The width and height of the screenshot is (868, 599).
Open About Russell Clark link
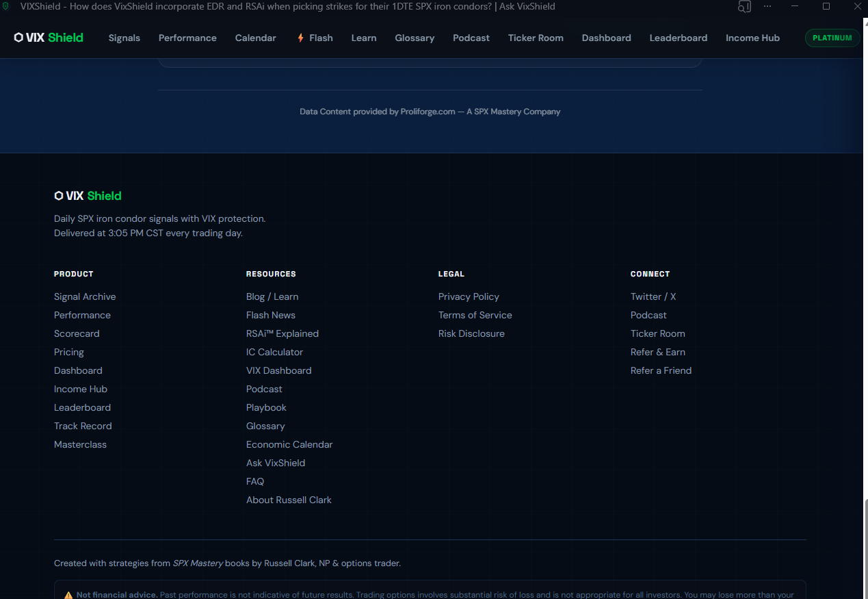[x=289, y=500]
